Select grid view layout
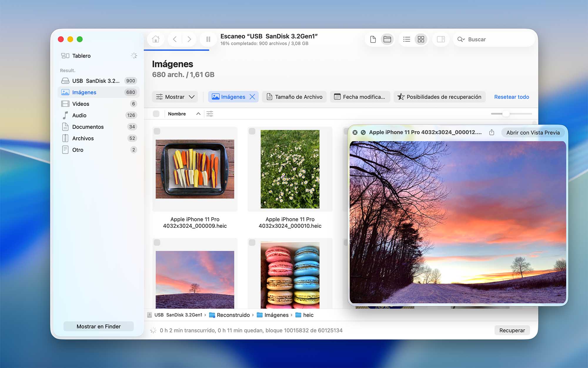This screenshot has height=368, width=588. click(421, 39)
